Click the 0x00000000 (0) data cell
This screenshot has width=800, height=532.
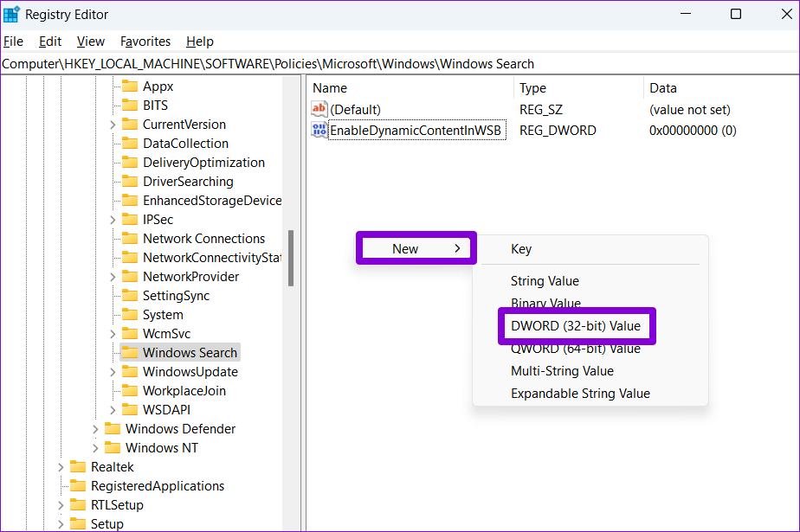click(693, 131)
